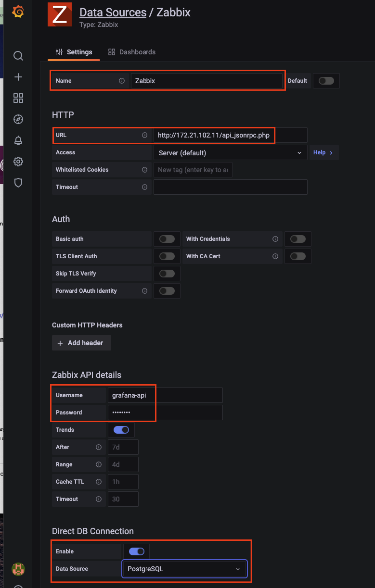Click Cache TTL field showing 1h
This screenshot has height=588, width=375.
point(123,482)
